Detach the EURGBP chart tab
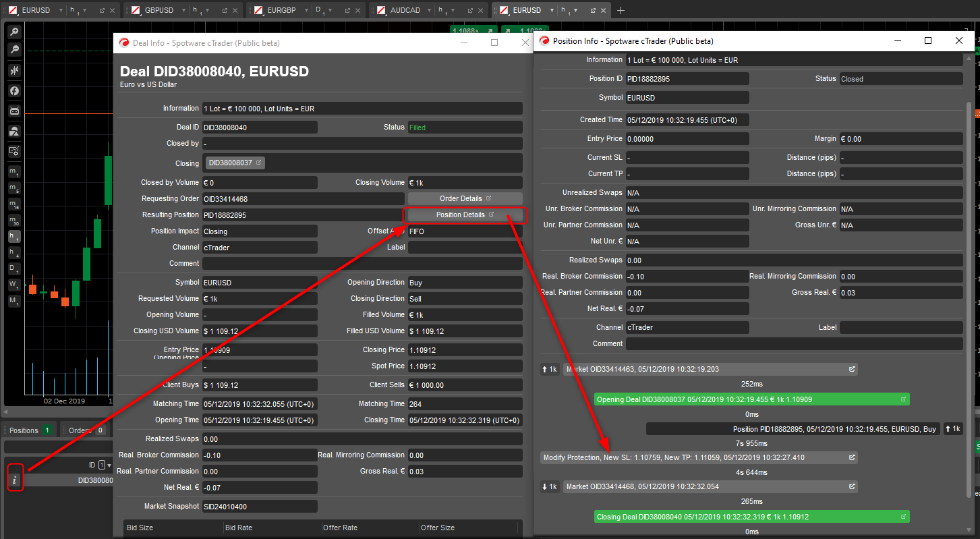 [347, 11]
